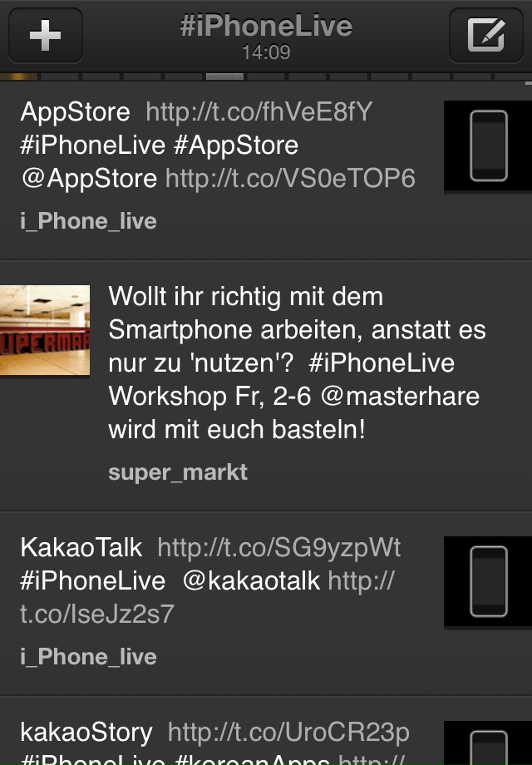Open the i_Phone_live author under the AppStore tweet

[x=89, y=221]
